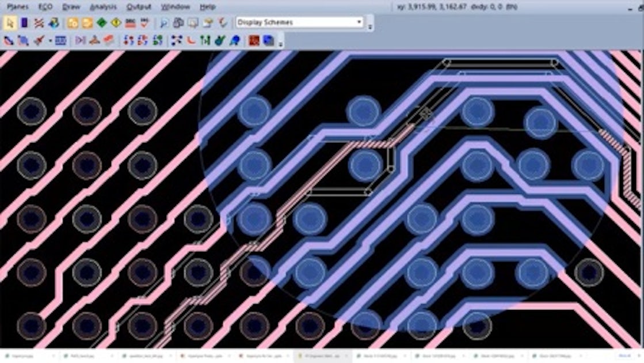Screen dimensions: 644x363
Task: Click the blue-green globe toolbar icon
Action: point(54,22)
